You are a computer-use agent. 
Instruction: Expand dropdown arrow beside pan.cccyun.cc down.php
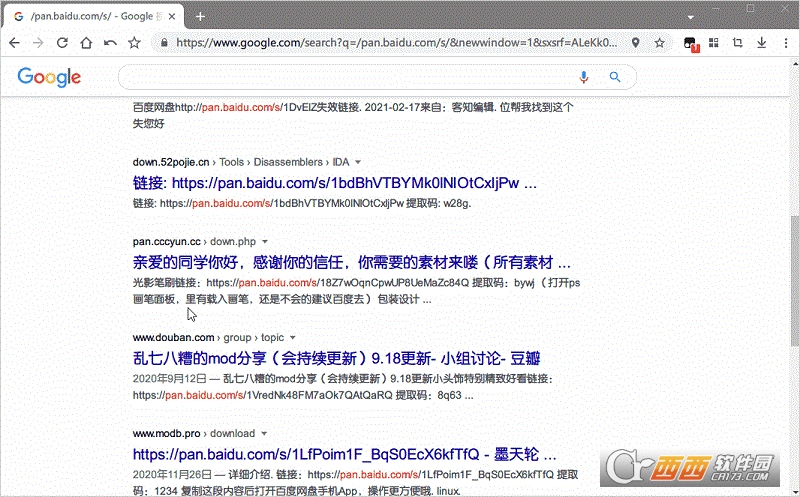coord(265,242)
